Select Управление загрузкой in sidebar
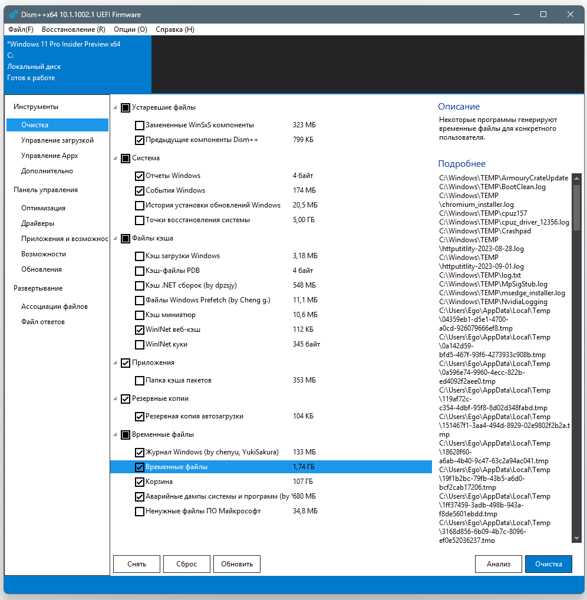Viewport: 587px width, 600px height. click(57, 140)
